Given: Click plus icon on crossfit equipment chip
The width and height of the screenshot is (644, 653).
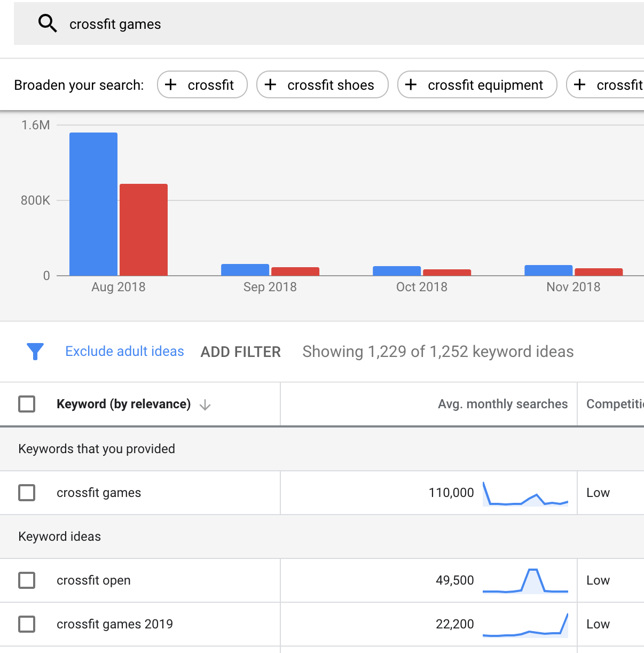Looking at the screenshot, I should (411, 85).
